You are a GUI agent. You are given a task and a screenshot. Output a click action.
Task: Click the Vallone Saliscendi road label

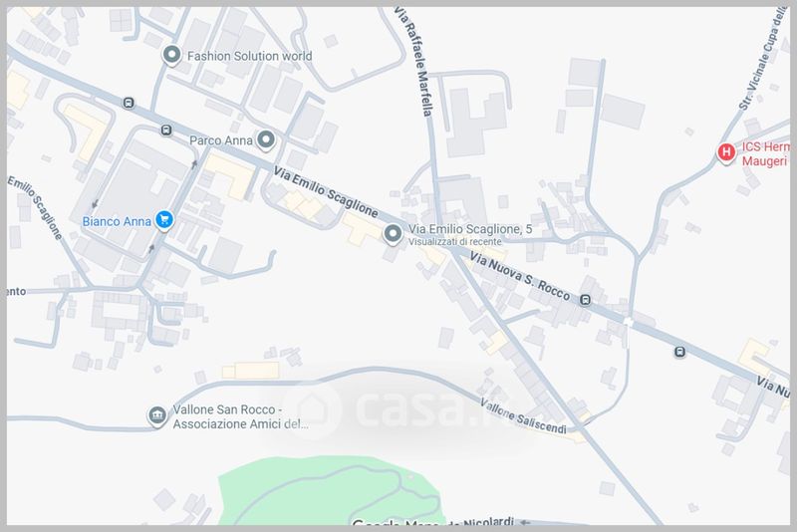[524, 416]
